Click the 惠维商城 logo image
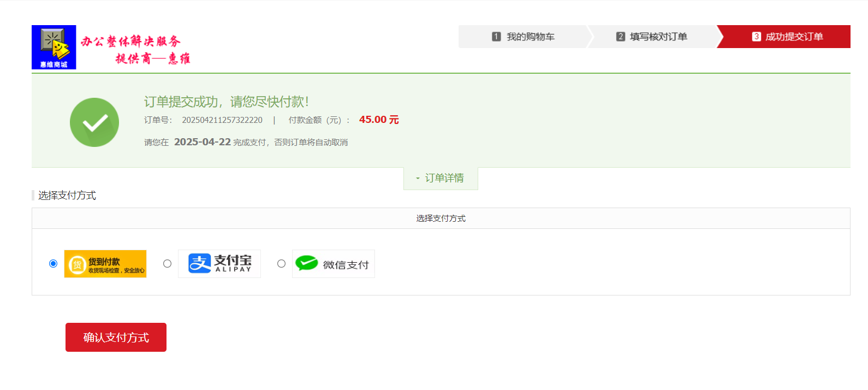Image resolution: width=868 pixels, height=390 pixels. click(x=54, y=47)
